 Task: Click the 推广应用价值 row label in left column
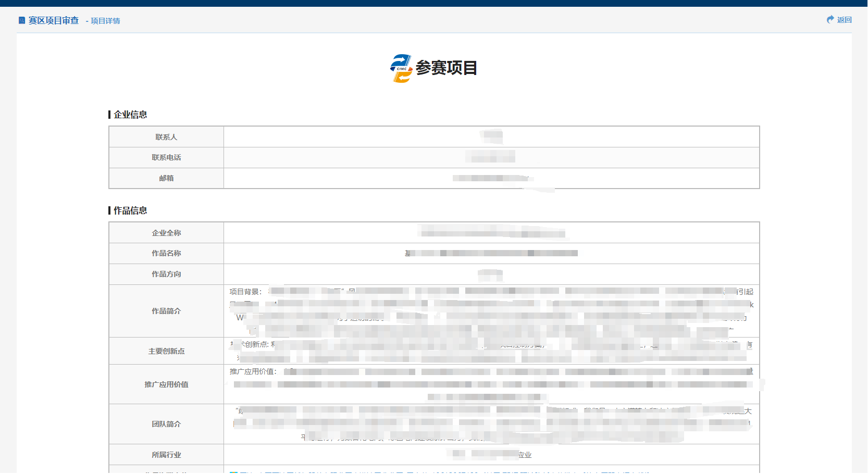click(x=166, y=384)
